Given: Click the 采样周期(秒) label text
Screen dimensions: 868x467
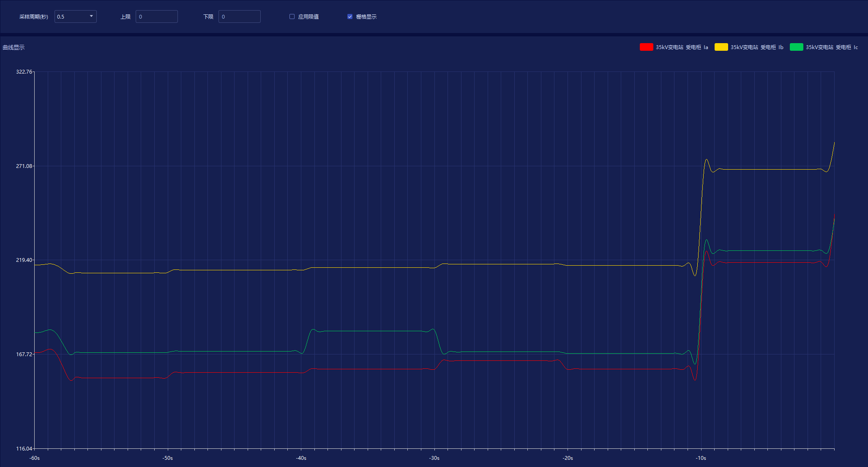Looking at the screenshot, I should pyautogui.click(x=34, y=17).
